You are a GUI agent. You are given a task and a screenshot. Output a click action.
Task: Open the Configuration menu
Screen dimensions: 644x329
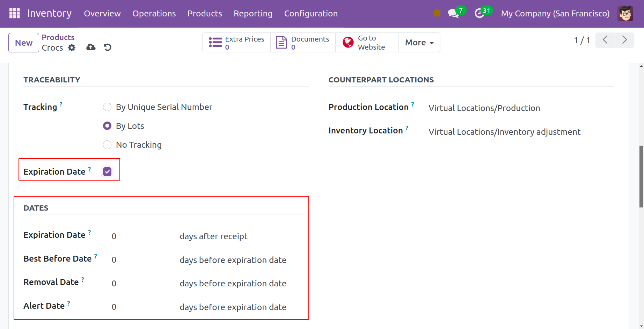(x=310, y=14)
